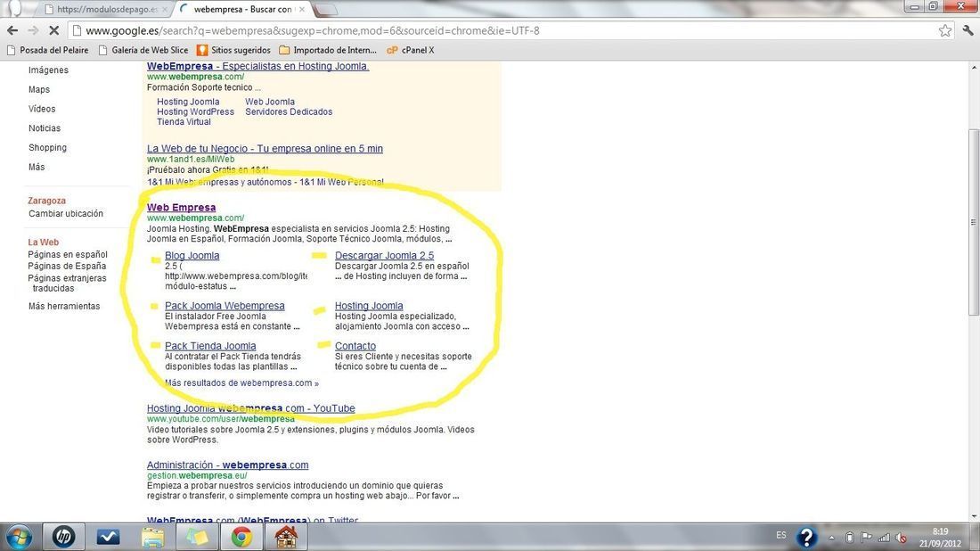Open the Windows Start button
This screenshot has height=551, width=980.
(x=18, y=538)
